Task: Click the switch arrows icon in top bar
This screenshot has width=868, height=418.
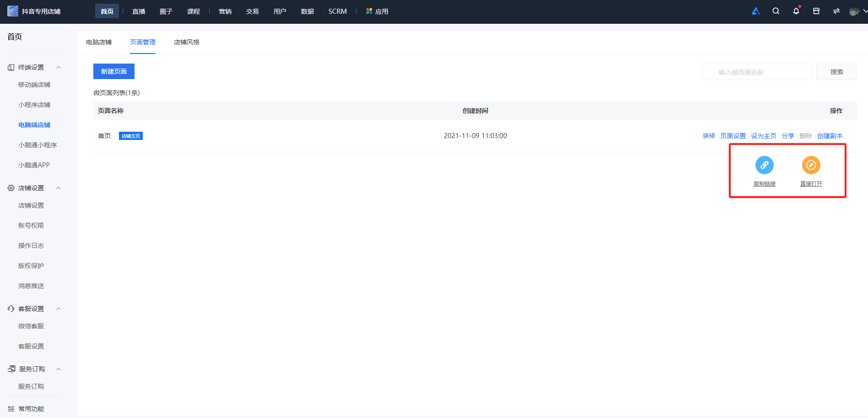Action: pos(836,11)
